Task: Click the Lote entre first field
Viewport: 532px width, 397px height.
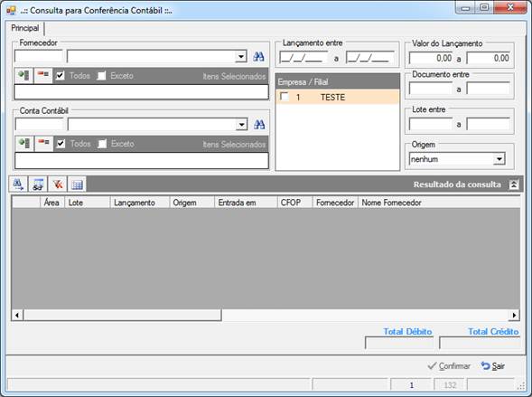Action: click(x=431, y=124)
